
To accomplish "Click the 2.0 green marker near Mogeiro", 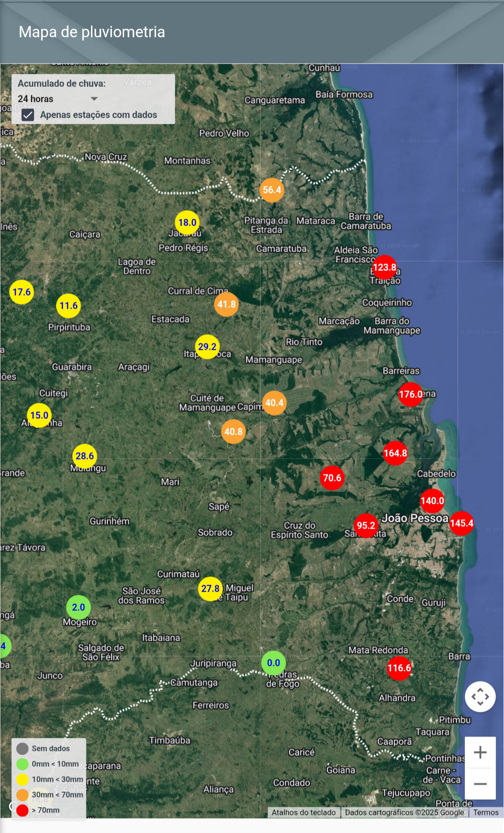I will point(78,607).
